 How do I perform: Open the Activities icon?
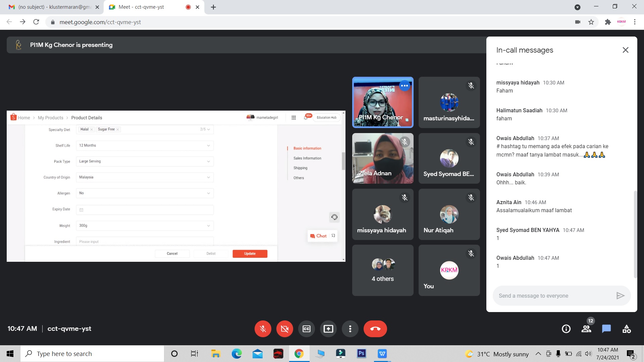[x=626, y=329]
